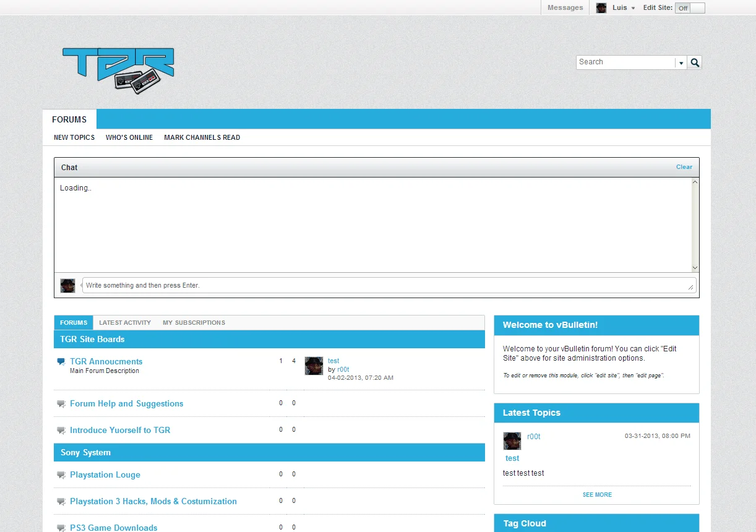Toggle the Edit Site switch
The image size is (756, 532).
[x=690, y=8]
